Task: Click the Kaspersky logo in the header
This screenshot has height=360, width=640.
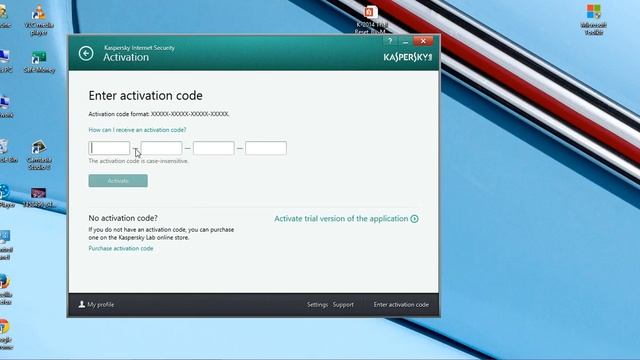Action: click(407, 57)
